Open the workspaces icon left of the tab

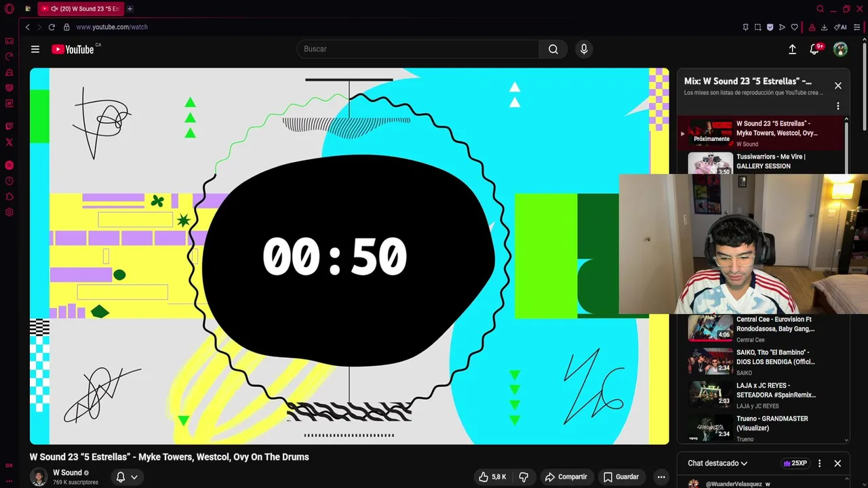point(28,9)
